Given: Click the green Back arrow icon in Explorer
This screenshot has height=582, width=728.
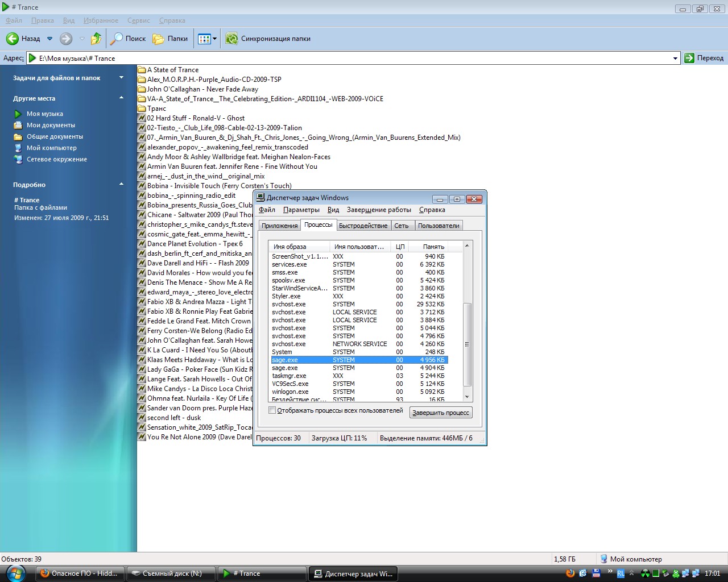Looking at the screenshot, I should (x=13, y=39).
